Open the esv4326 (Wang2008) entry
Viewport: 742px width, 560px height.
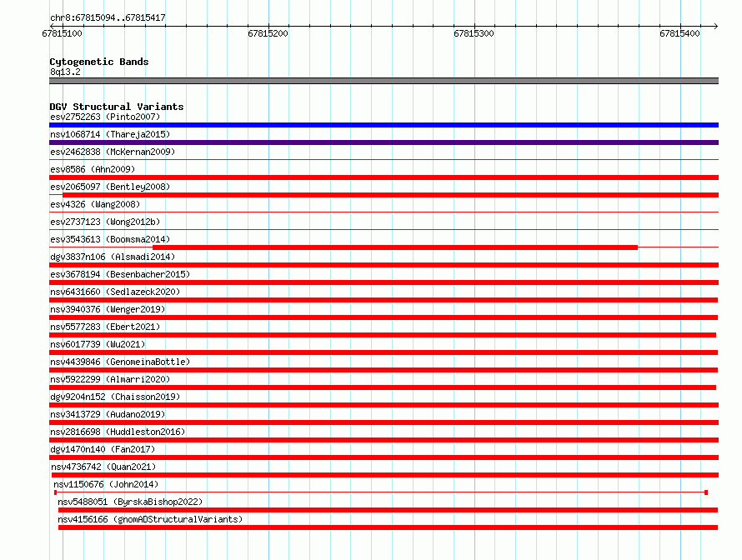pyautogui.click(x=95, y=204)
